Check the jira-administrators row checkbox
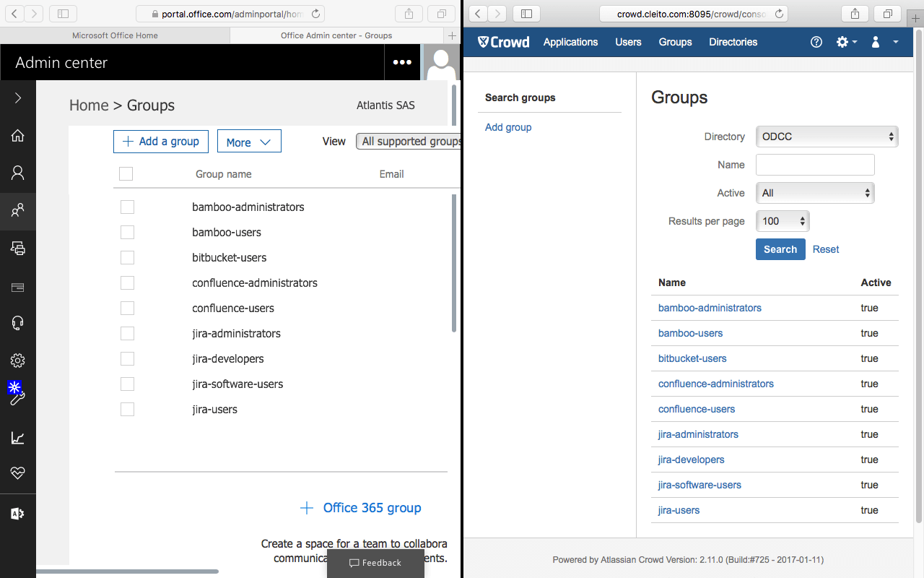The height and width of the screenshot is (578, 924). pyautogui.click(x=127, y=333)
